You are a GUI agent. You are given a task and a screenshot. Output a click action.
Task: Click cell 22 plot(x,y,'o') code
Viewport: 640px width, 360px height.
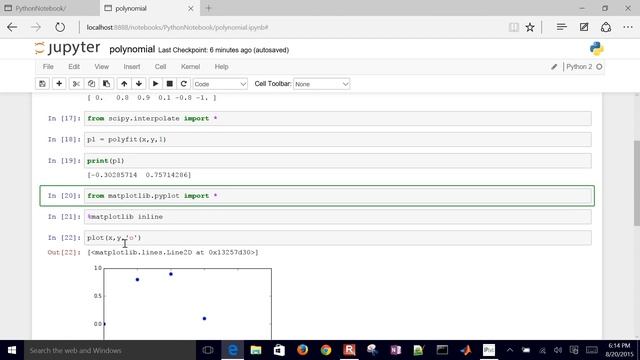tap(338, 238)
